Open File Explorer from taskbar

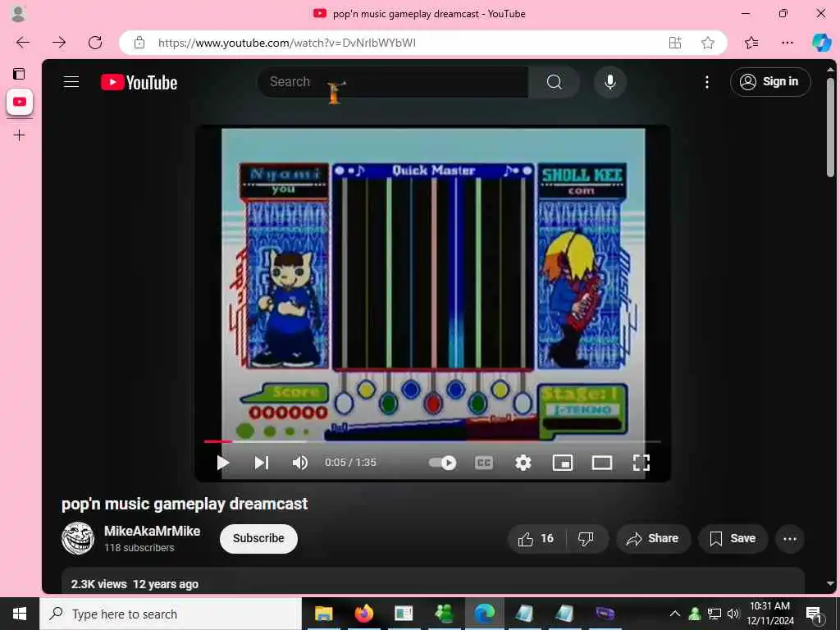[x=323, y=614]
